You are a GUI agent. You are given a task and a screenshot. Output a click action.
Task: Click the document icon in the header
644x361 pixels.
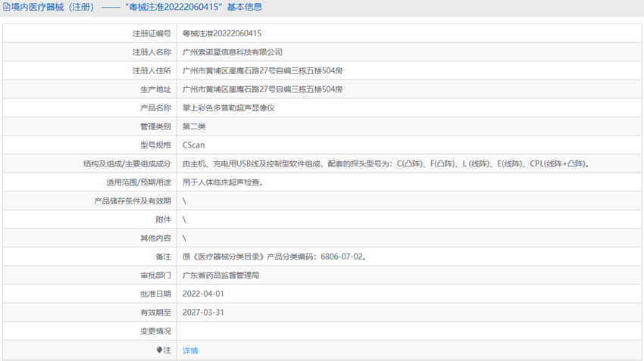tap(7, 7)
